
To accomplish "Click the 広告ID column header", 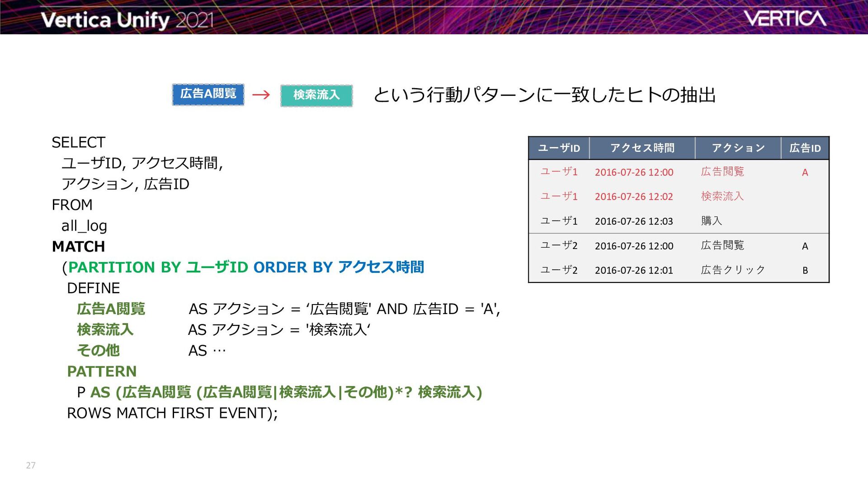I will tap(805, 148).
